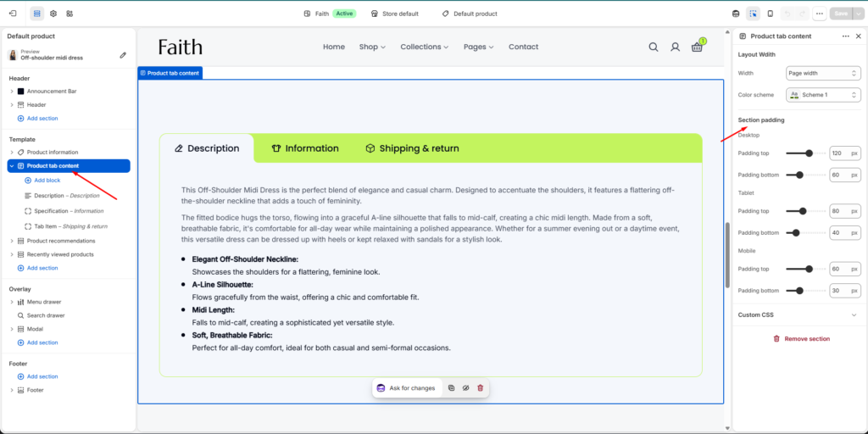Select the Search drawer overlay item
The height and width of the screenshot is (434, 868).
point(41,315)
